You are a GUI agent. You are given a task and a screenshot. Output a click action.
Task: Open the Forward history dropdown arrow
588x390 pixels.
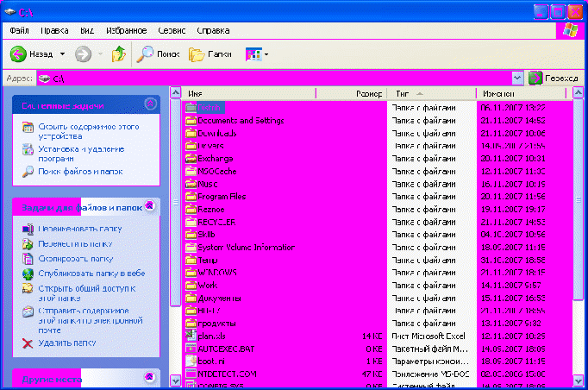pyautogui.click(x=101, y=54)
